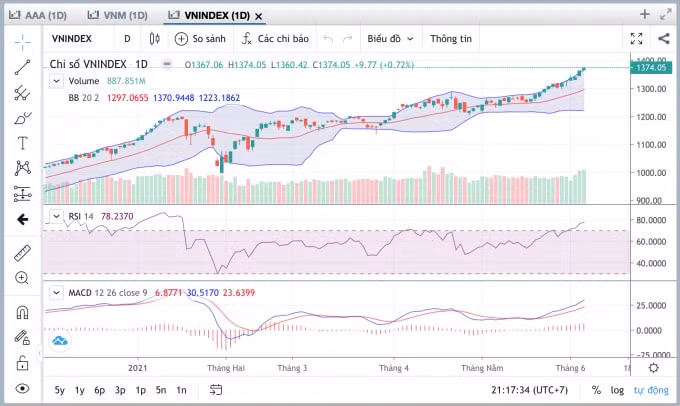Add a new chart tab with plus

click(645, 14)
